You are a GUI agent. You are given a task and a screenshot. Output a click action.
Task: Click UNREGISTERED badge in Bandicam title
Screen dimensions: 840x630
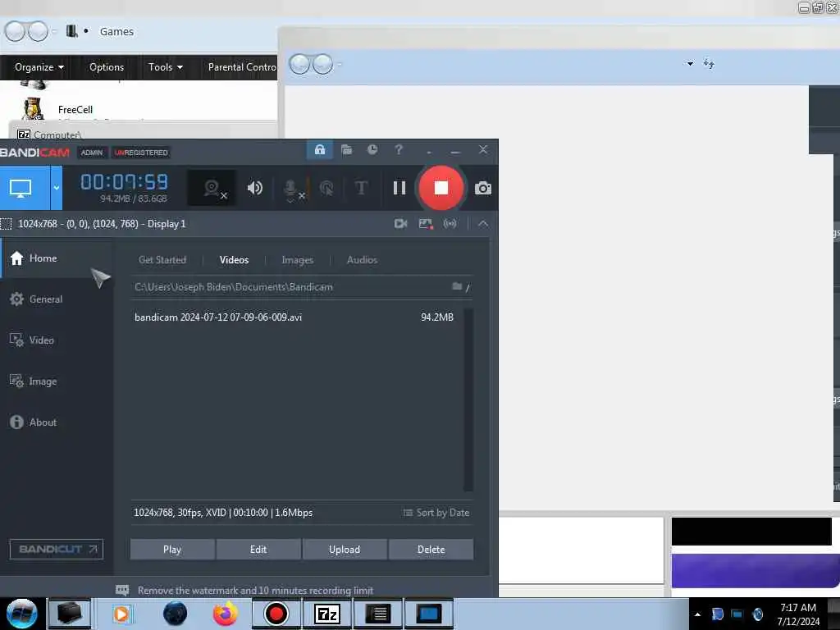[x=141, y=153]
